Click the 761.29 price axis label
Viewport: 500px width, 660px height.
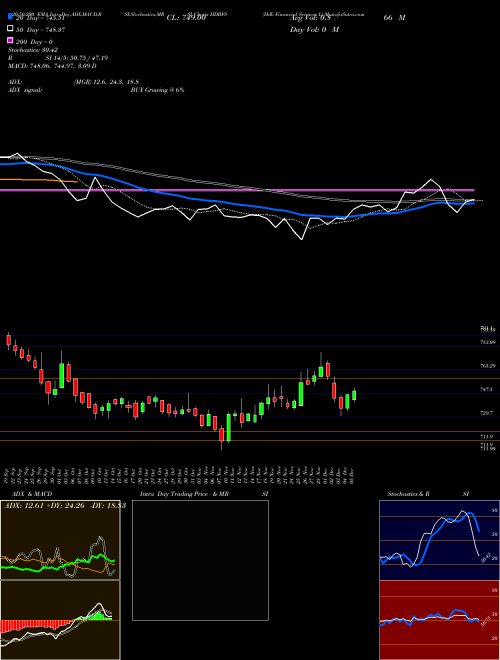pyautogui.click(x=488, y=366)
